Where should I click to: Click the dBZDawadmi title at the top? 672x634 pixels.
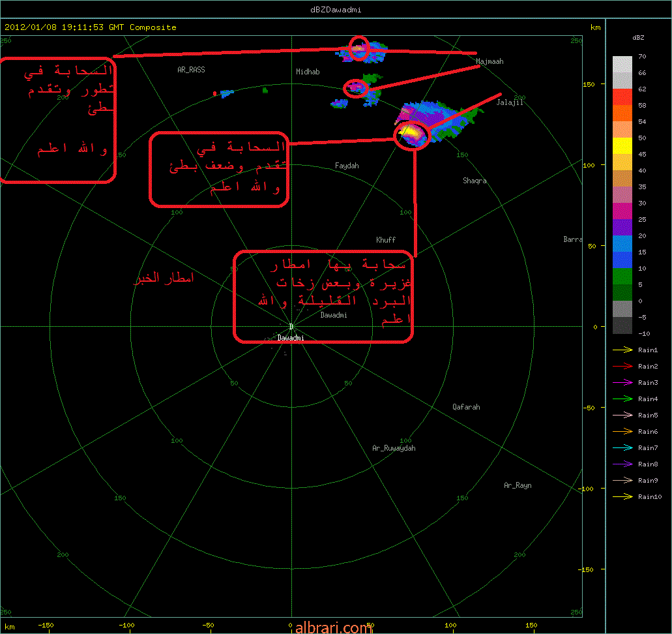336,10
